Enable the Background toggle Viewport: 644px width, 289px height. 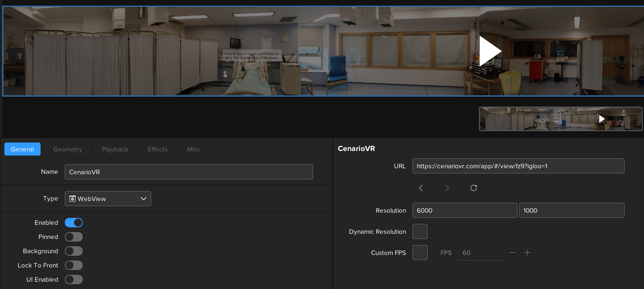click(74, 251)
